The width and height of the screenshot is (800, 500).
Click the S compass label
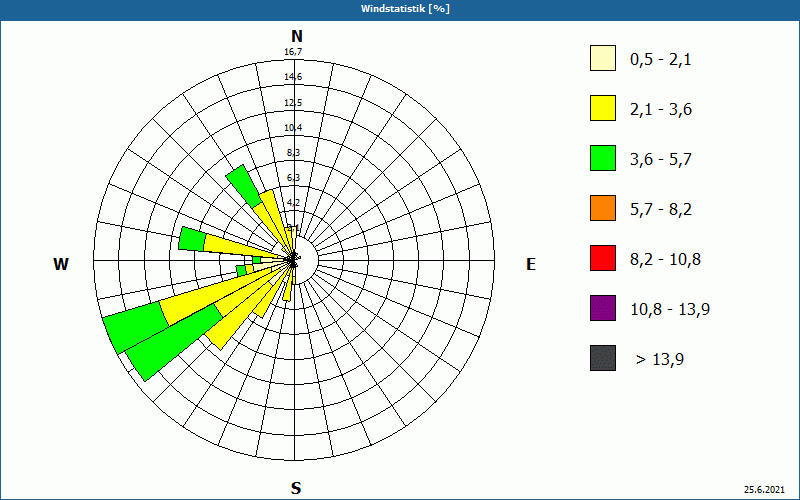296,488
